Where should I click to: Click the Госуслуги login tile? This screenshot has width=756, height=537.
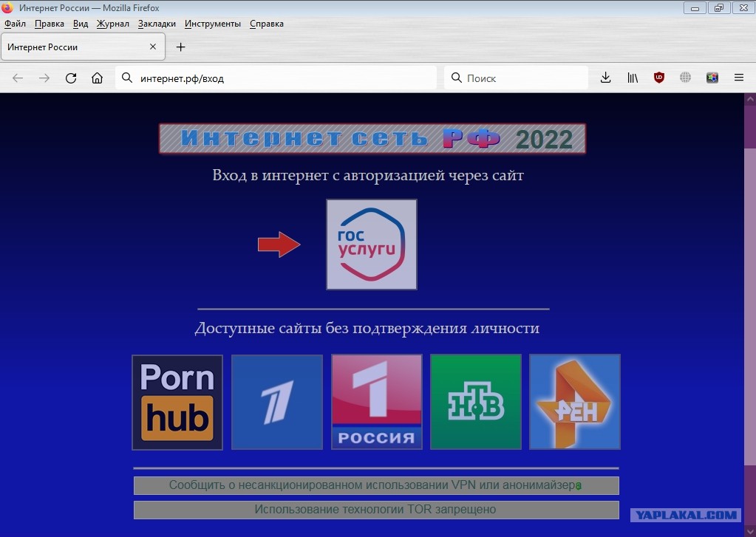[372, 244]
